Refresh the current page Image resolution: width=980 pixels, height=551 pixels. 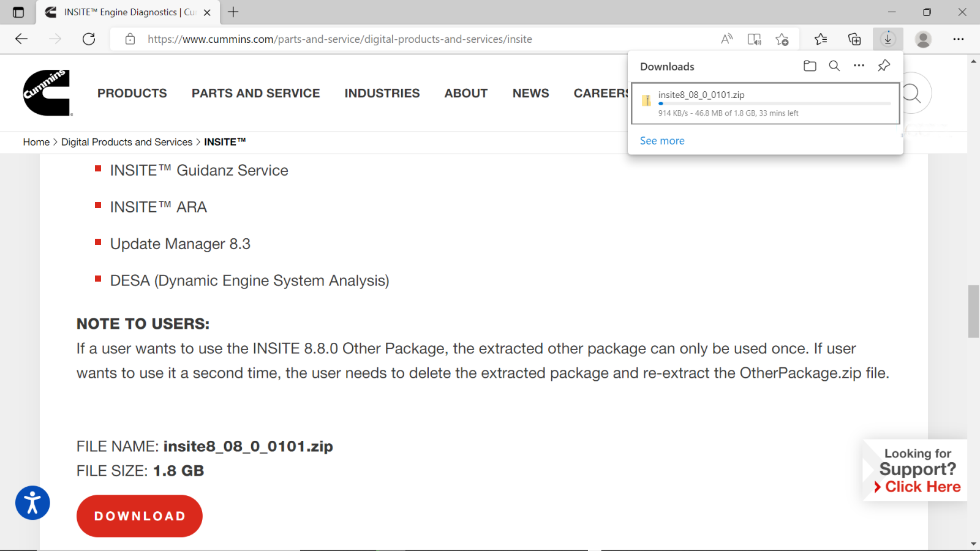(x=89, y=39)
